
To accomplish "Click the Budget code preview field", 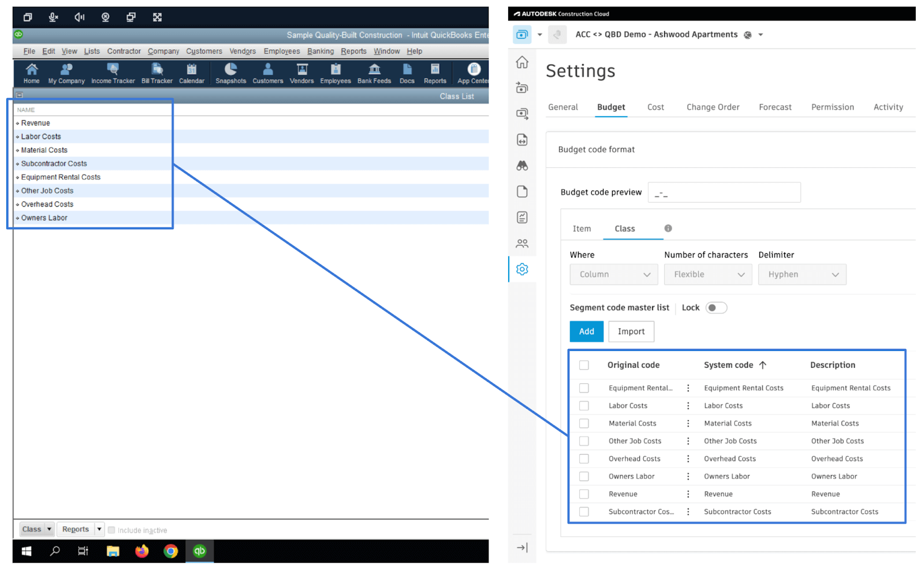I will 724,193.
